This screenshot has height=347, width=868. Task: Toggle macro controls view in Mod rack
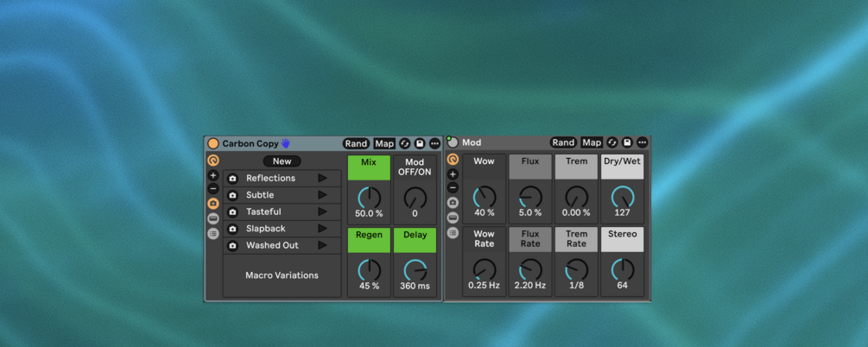(453, 160)
